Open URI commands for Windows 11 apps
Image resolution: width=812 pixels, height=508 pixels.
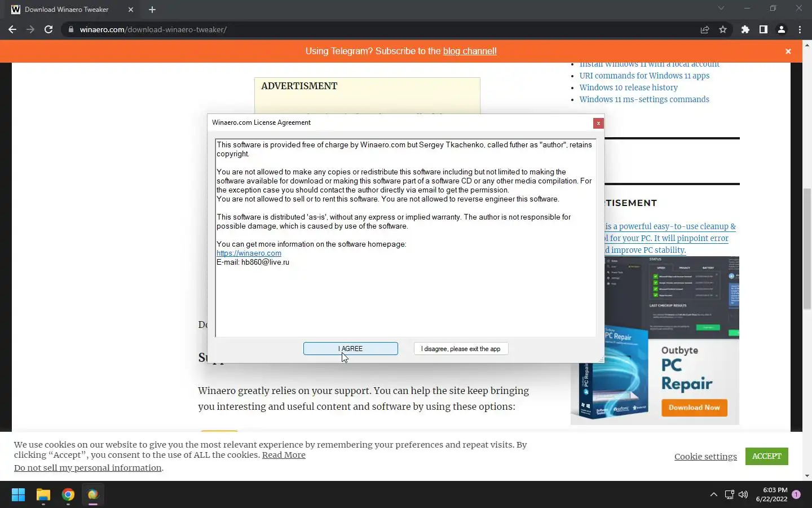[645, 76]
